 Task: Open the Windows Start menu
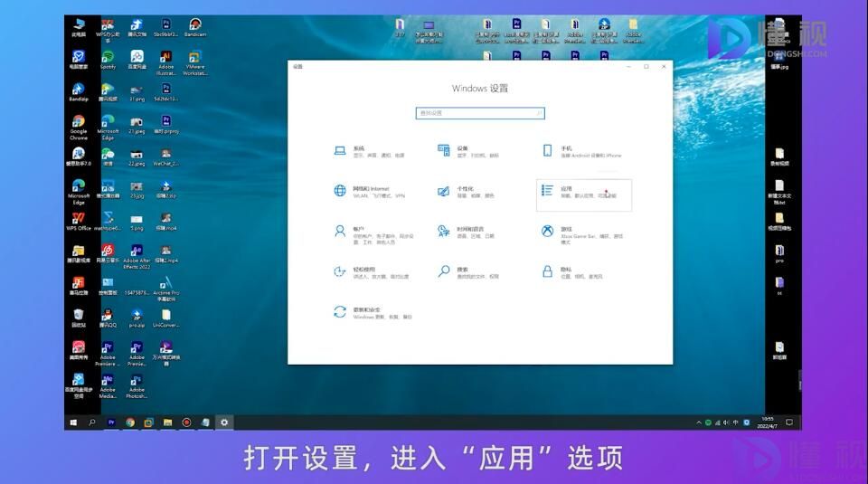click(73, 422)
